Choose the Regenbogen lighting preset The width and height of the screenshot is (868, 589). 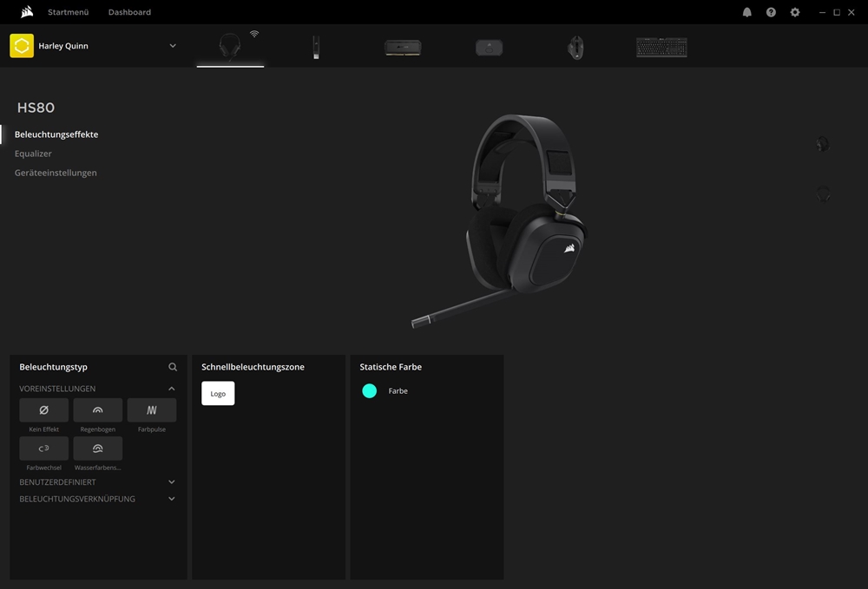98,409
